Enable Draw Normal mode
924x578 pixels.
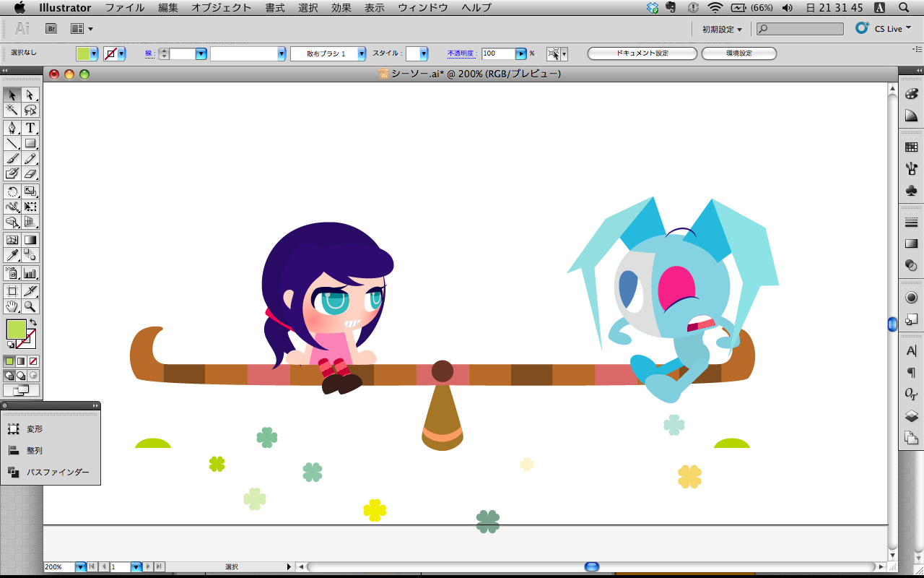click(x=9, y=376)
